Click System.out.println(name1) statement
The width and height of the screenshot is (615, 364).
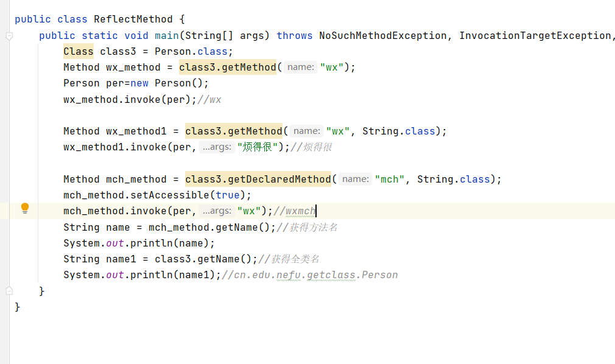(x=142, y=275)
